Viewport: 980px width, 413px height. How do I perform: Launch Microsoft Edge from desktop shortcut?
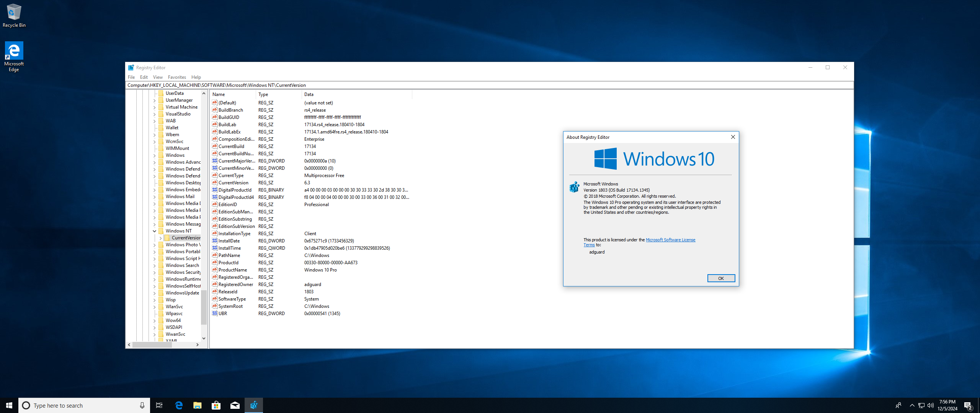(14, 57)
